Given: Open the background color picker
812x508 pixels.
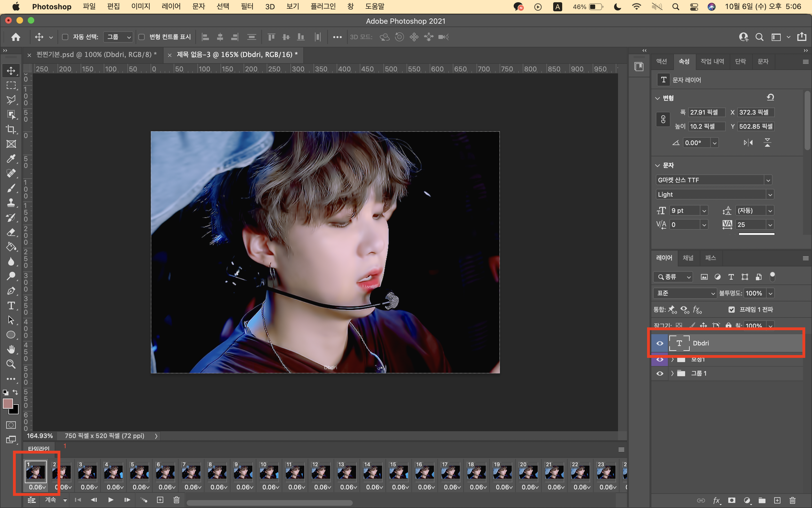Looking at the screenshot, I should coord(16,411).
